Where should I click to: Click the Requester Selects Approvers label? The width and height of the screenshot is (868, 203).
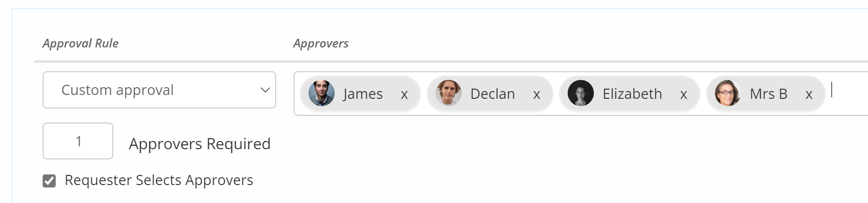point(159,180)
